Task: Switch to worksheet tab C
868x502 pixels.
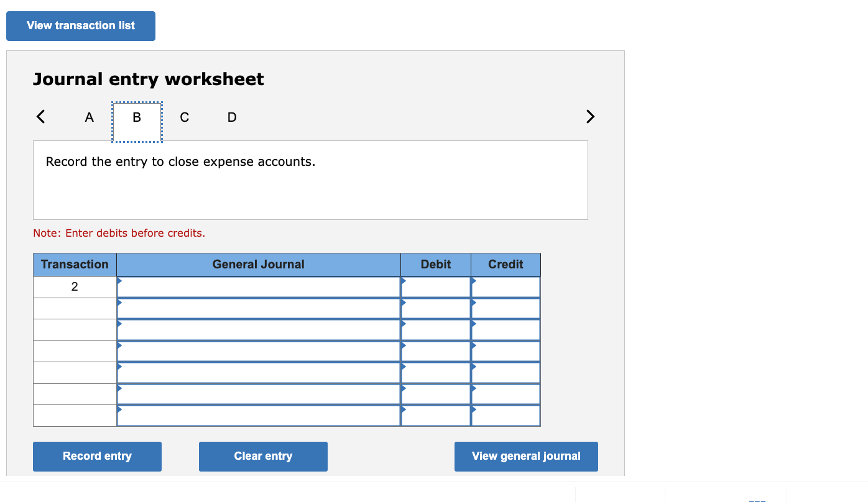Action: click(184, 117)
